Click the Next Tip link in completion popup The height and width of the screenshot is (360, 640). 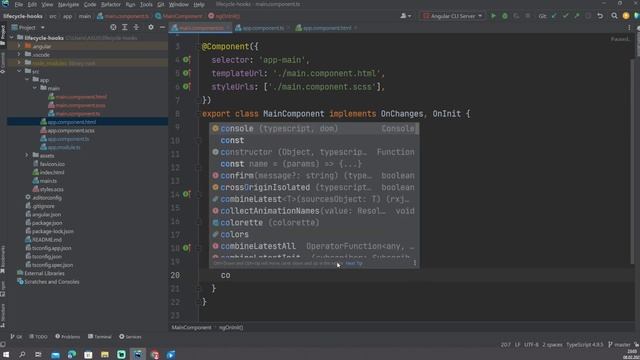coord(354,264)
